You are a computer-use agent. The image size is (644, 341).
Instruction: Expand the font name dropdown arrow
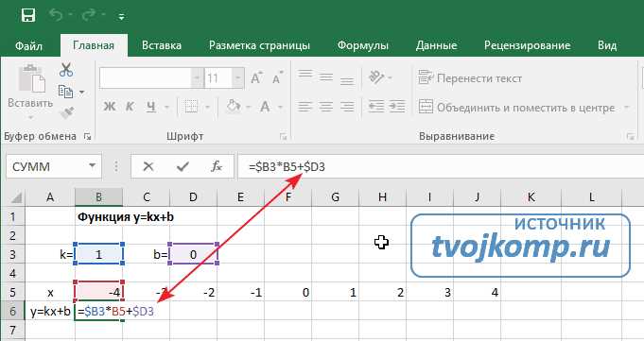point(197,78)
